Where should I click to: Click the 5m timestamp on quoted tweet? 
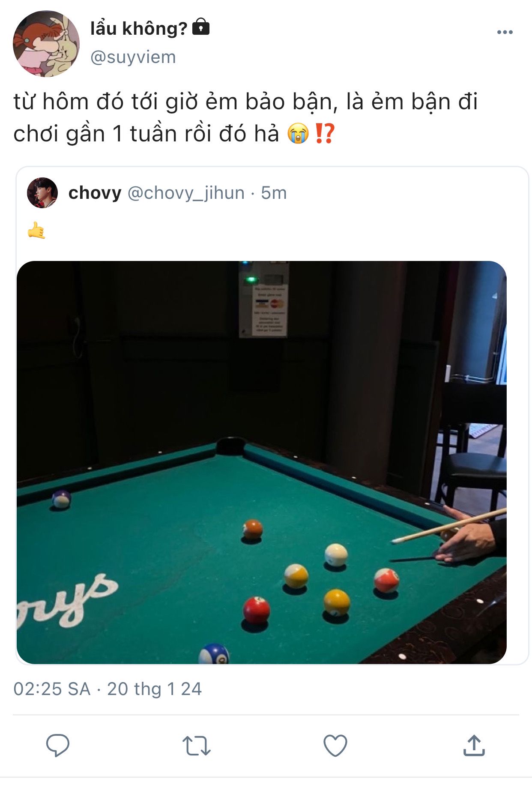point(274,193)
